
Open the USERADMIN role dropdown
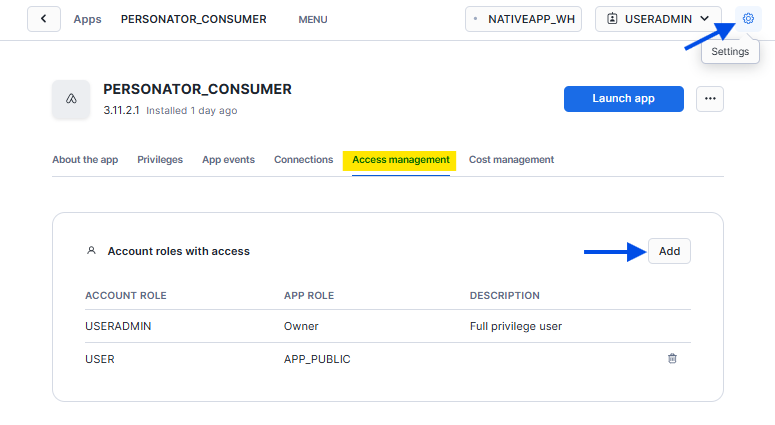point(658,19)
